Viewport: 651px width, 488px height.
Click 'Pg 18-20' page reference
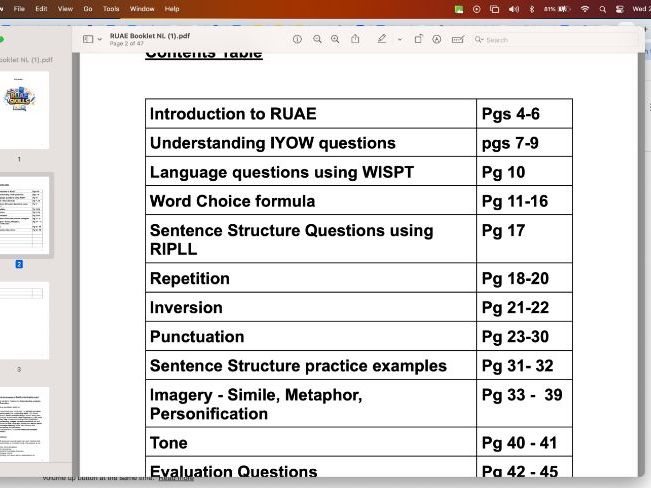(515, 279)
